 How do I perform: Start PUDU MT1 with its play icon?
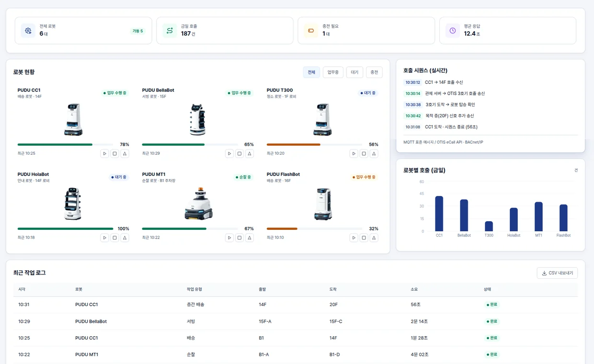229,238
